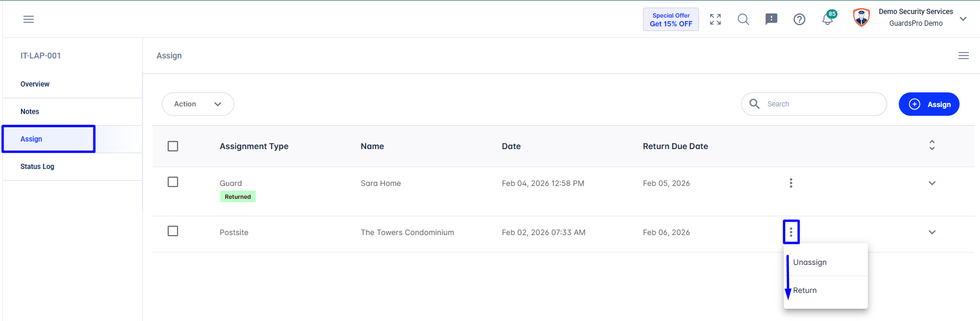Toggle fullscreen mode icon

point(715,19)
